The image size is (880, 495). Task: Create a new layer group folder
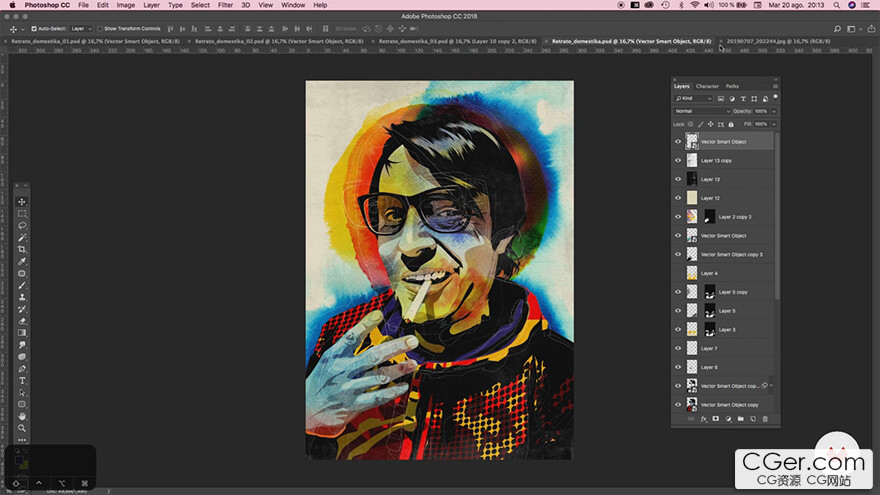coord(740,419)
